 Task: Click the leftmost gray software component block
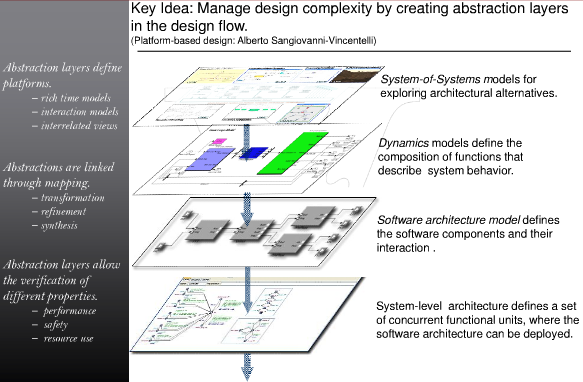click(x=208, y=231)
